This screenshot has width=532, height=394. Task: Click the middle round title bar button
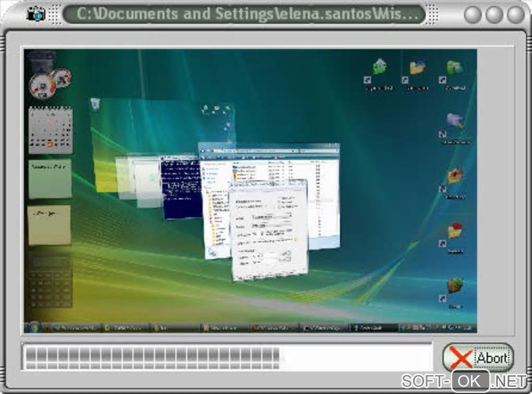tap(493, 15)
